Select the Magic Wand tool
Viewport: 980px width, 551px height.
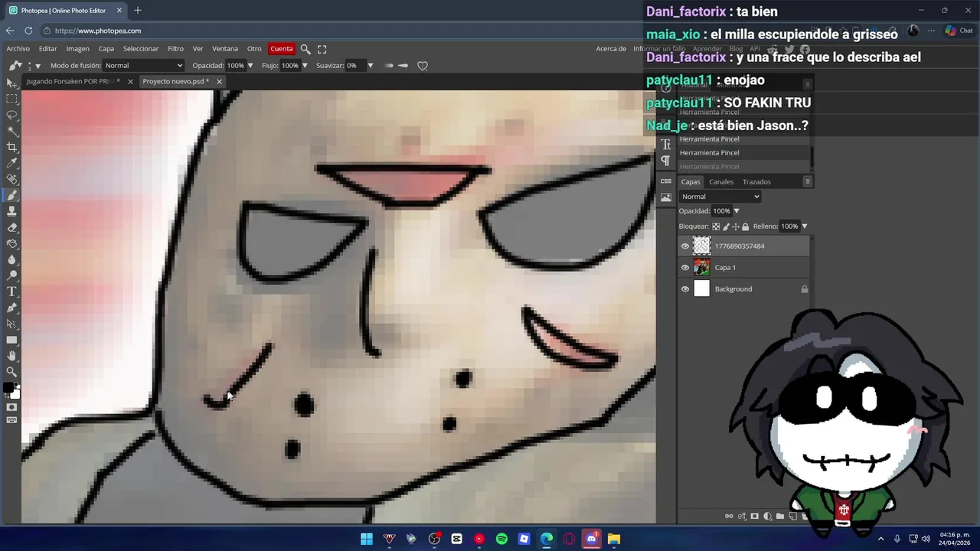pyautogui.click(x=11, y=131)
